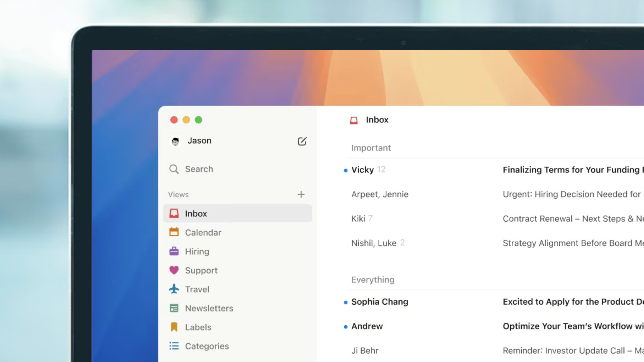Select the Categories list view
Image resolution: width=644 pixels, height=362 pixels.
(207, 346)
